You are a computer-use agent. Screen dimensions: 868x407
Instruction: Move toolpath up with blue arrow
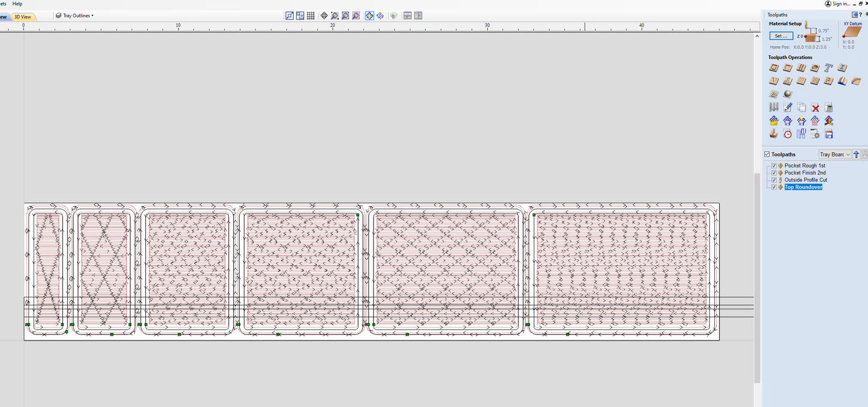857,154
